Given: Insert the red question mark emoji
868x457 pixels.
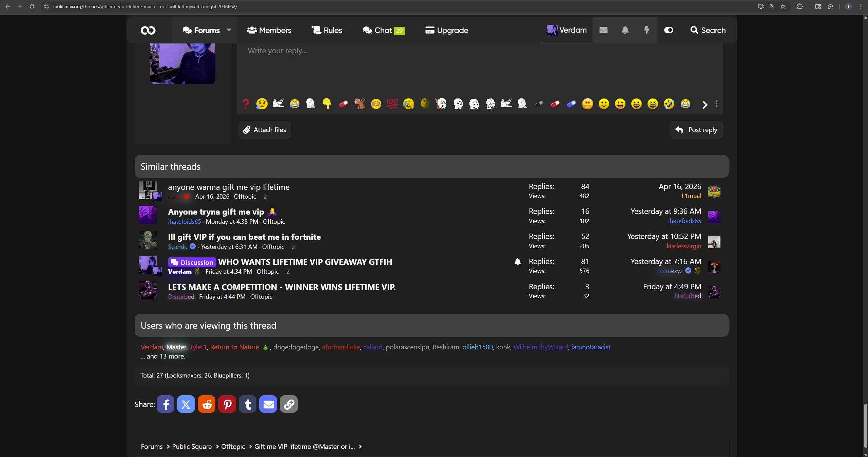Looking at the screenshot, I should pos(246,104).
